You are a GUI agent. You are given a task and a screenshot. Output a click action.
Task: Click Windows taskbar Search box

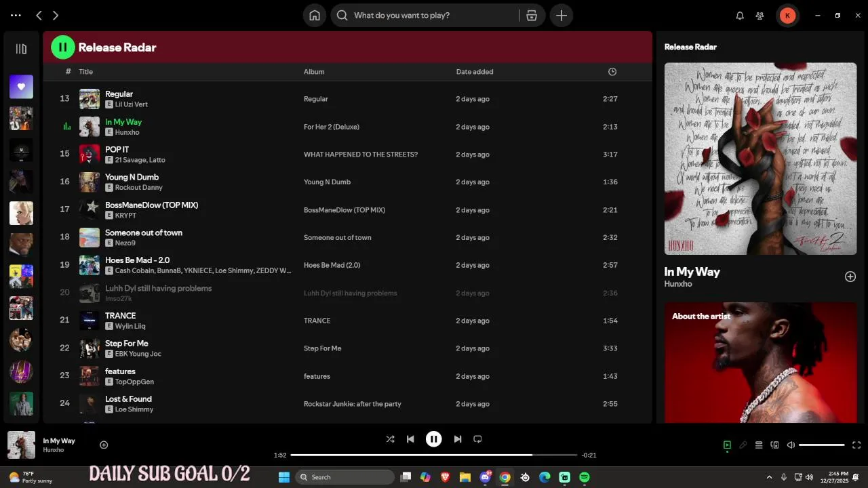coord(345,477)
